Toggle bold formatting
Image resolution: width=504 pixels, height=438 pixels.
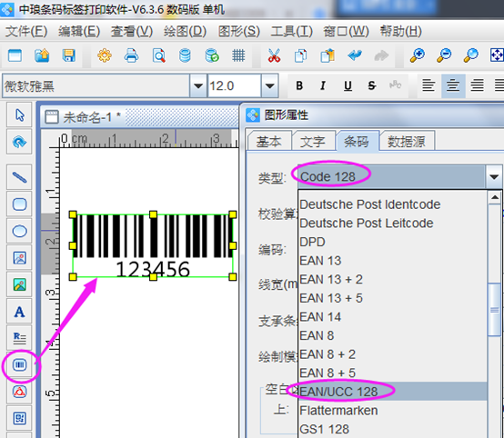click(299, 85)
